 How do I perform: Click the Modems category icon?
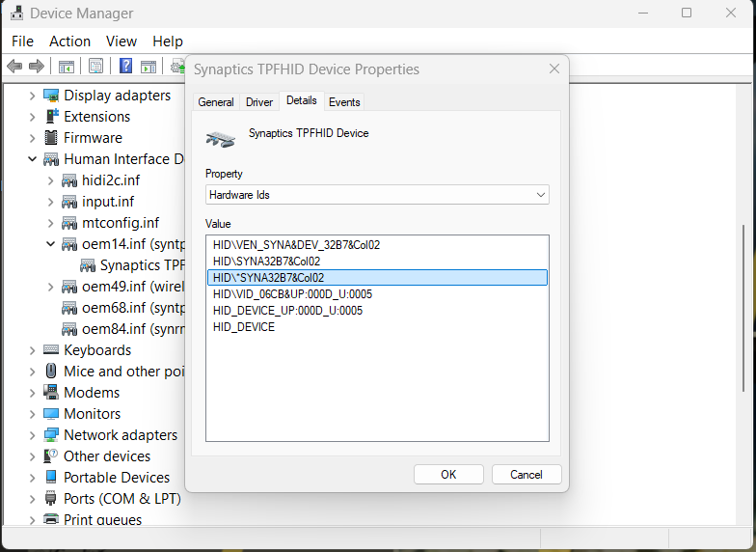[50, 392]
